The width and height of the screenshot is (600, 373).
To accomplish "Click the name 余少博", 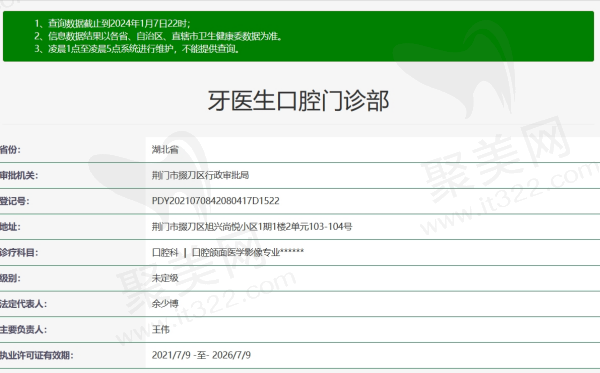I will click(x=165, y=304).
